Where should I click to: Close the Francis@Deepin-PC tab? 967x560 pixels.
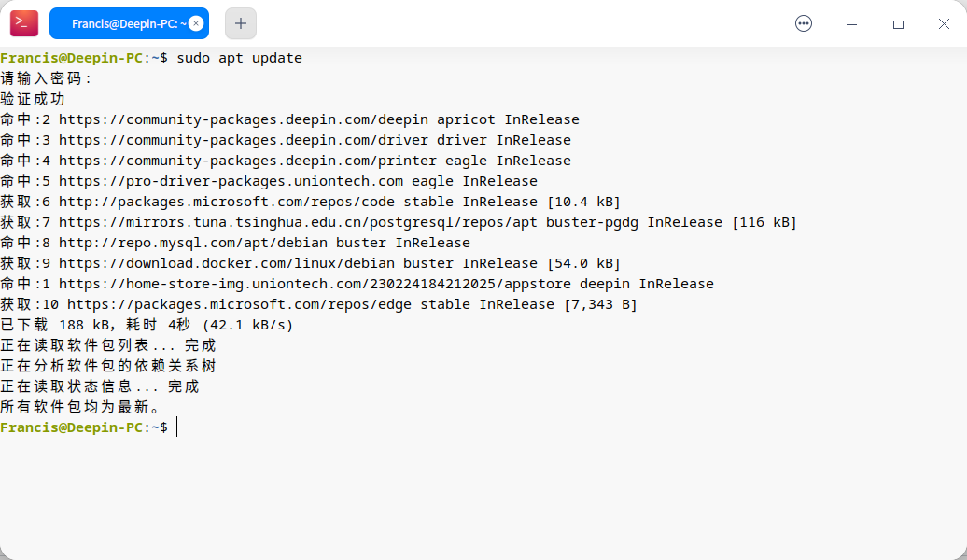tap(195, 23)
